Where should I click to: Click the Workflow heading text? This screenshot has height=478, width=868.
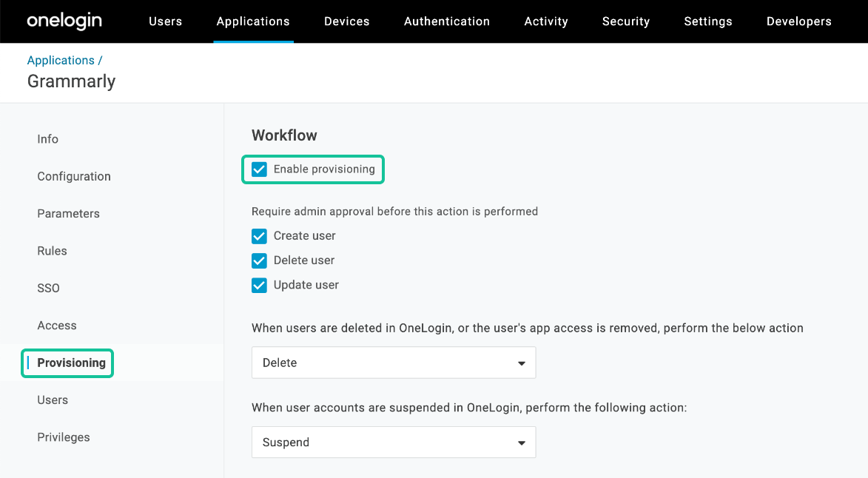[285, 135]
